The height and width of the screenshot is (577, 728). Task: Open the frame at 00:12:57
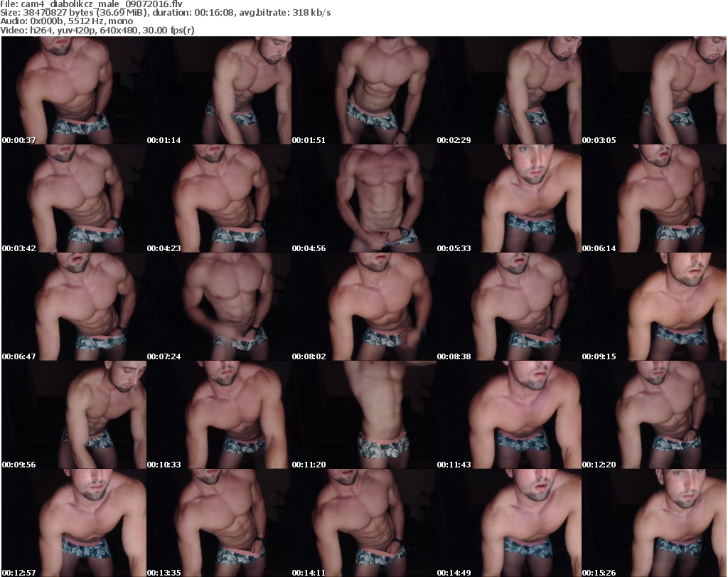tap(74, 523)
